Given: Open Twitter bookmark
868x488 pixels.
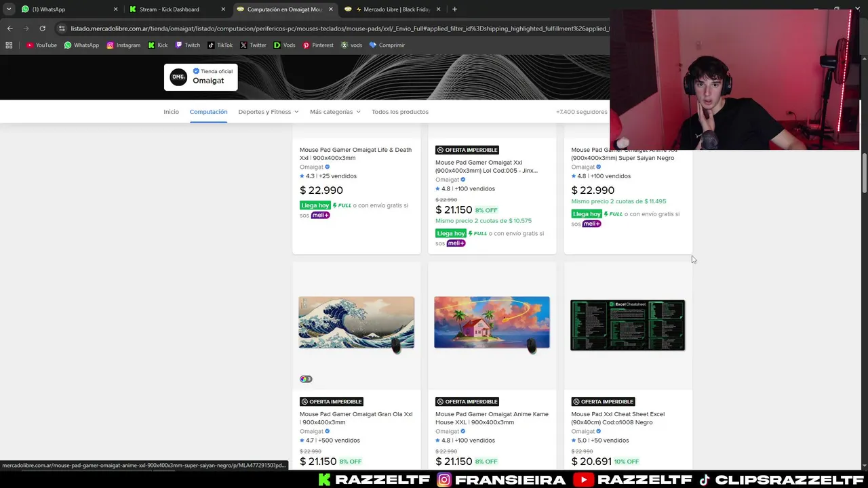Looking at the screenshot, I should tap(253, 45).
